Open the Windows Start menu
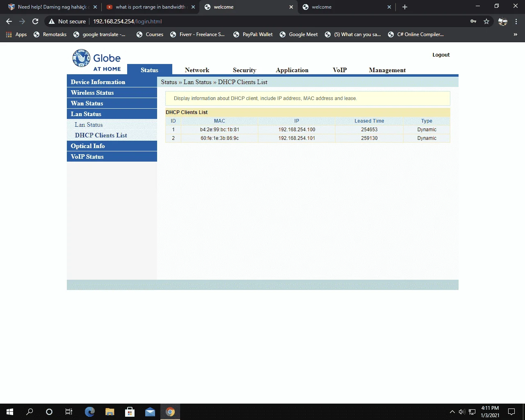 point(10,412)
